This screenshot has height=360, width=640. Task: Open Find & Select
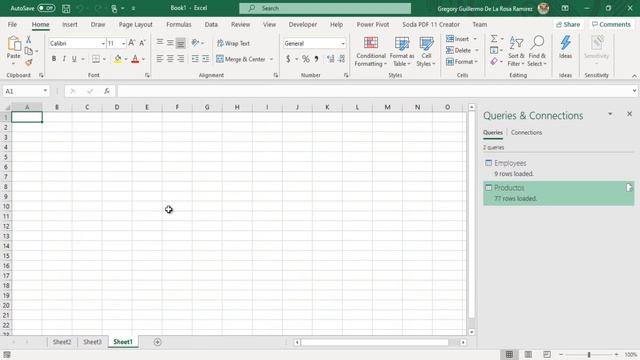coord(537,51)
